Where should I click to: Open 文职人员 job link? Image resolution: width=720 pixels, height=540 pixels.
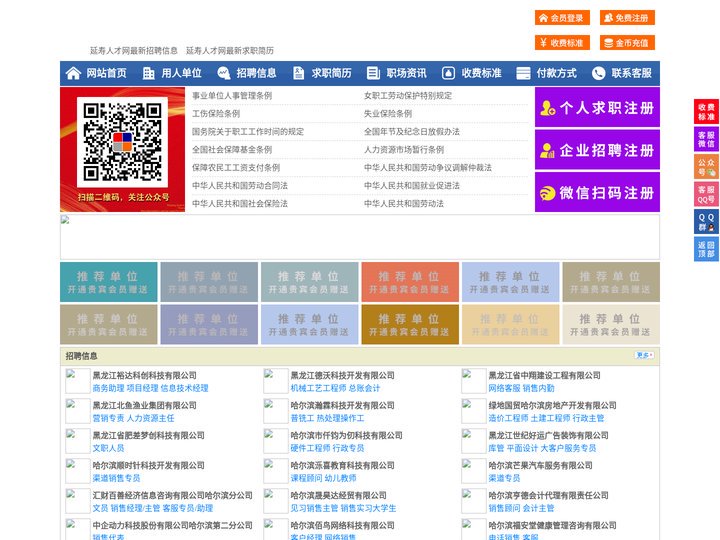108,448
